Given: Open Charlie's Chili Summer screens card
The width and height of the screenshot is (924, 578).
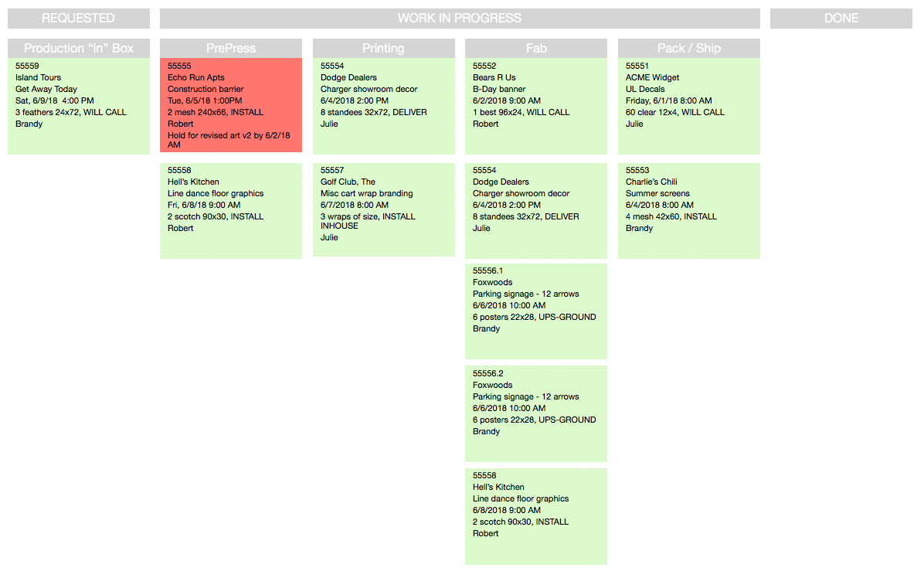Looking at the screenshot, I should click(689, 211).
